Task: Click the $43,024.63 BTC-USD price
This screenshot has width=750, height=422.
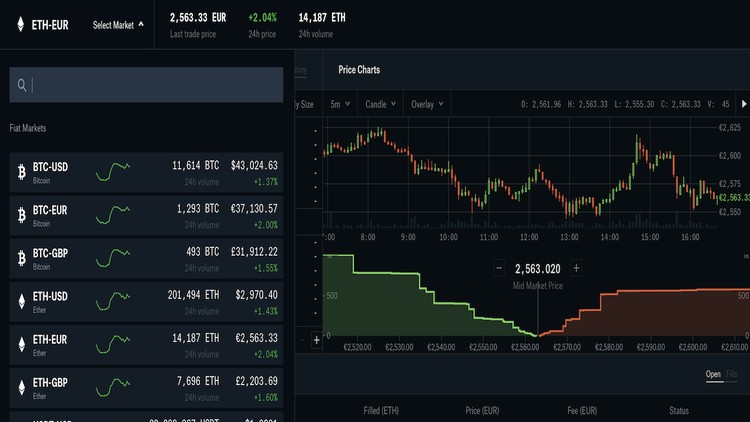Action: point(254,166)
